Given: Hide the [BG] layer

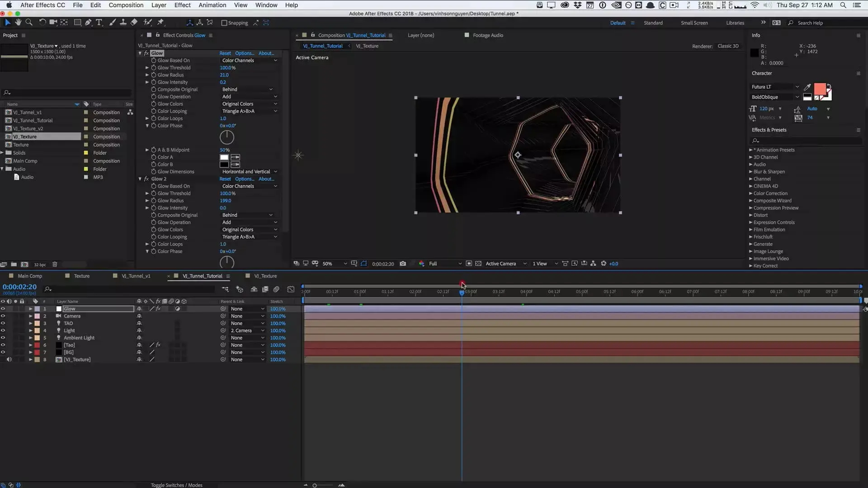Looking at the screenshot, I should 3,352.
